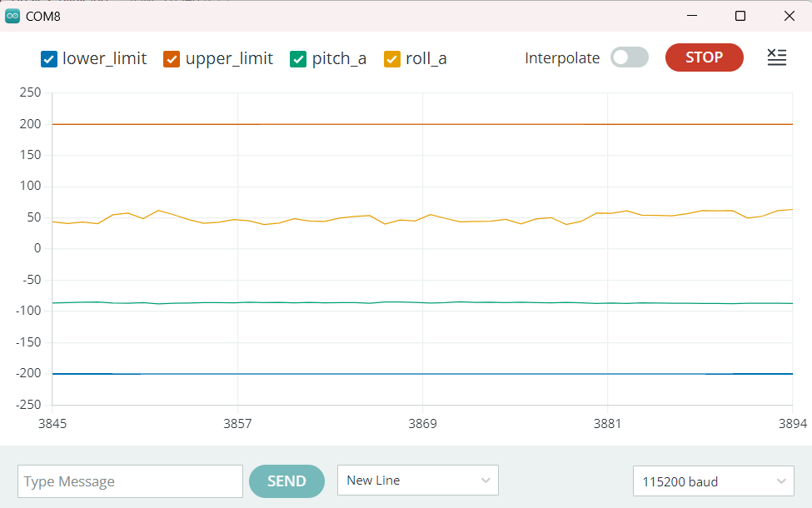The image size is (812, 508).
Task: Click the SEND button
Action: click(286, 481)
